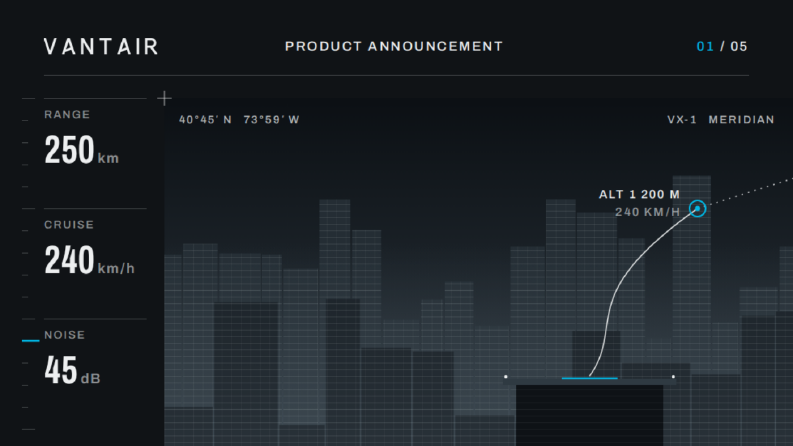
Task: Click the VX-1 model label
Action: coord(682,120)
